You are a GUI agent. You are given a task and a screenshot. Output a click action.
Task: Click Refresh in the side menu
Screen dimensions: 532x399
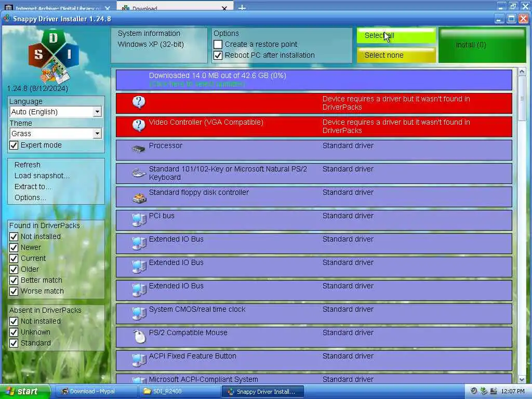[x=28, y=165]
